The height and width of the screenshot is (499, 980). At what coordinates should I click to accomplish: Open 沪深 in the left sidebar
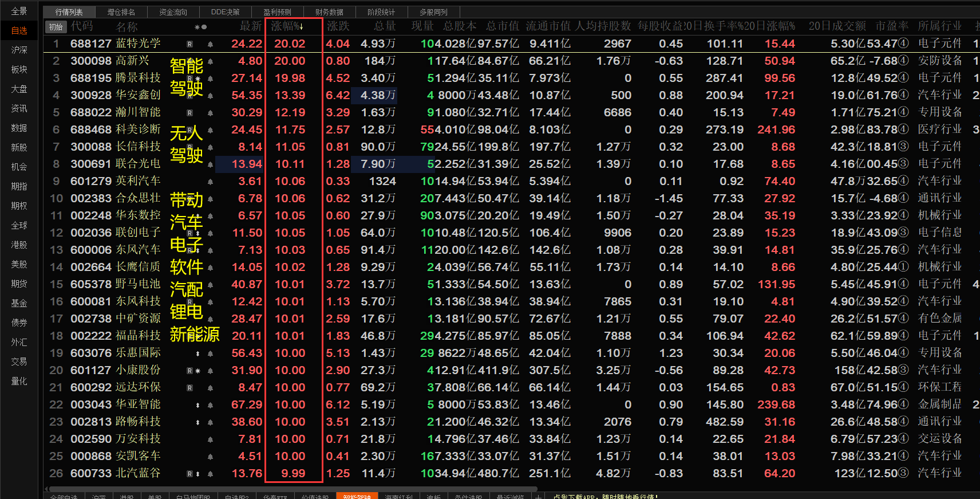coord(19,50)
